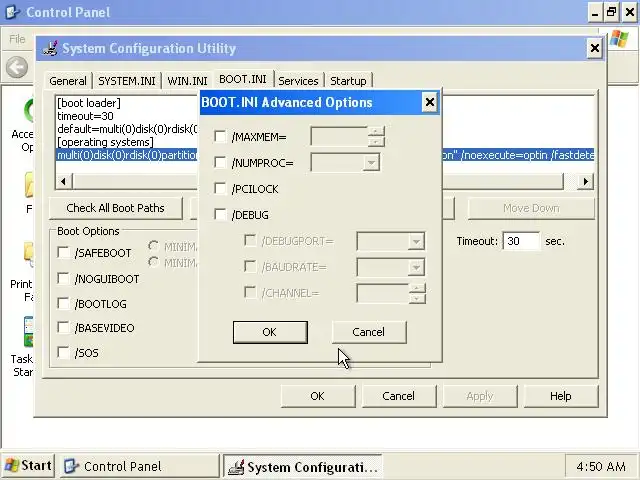This screenshot has height=480, width=640.
Task: Restore down the Control Panel window
Action: [612, 12]
